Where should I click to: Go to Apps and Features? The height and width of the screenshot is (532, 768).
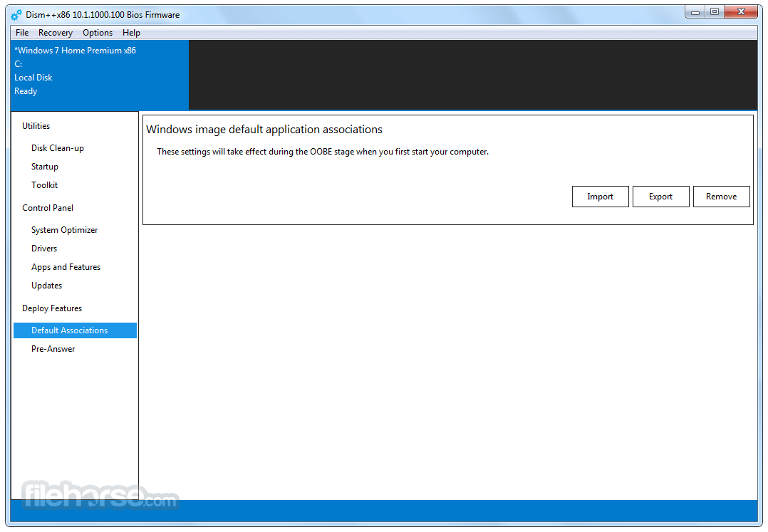(66, 267)
